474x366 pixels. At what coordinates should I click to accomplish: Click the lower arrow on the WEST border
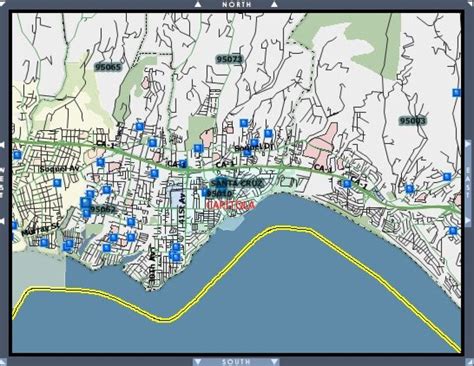2,221
